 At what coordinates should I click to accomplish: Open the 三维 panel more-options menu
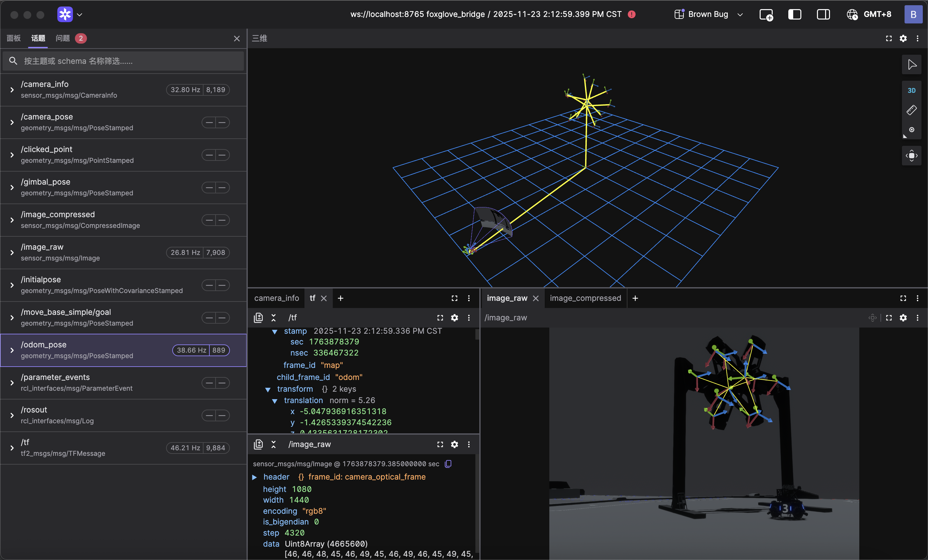tap(918, 38)
